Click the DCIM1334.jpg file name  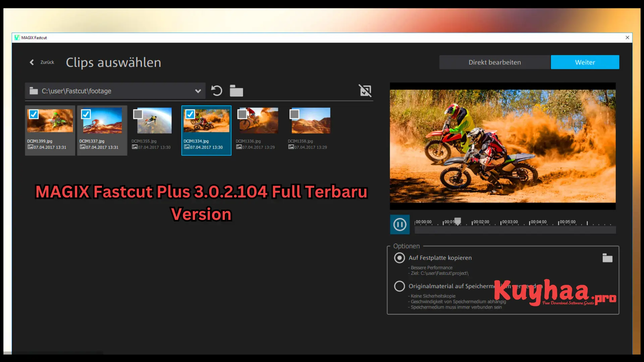point(196,141)
